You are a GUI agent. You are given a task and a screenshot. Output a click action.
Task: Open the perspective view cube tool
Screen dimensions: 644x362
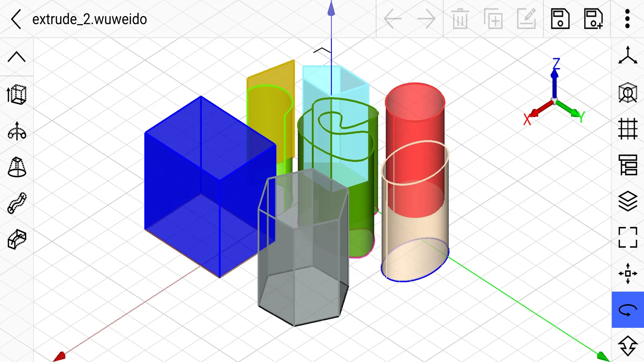pos(628,94)
